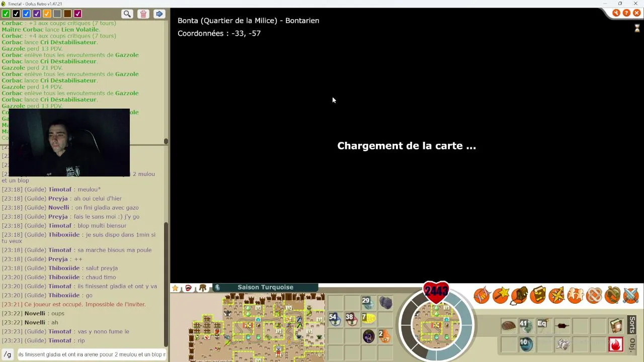Viewport: 644px width, 362px height.
Task: Click the 2443 health heart
Action: pos(436,292)
